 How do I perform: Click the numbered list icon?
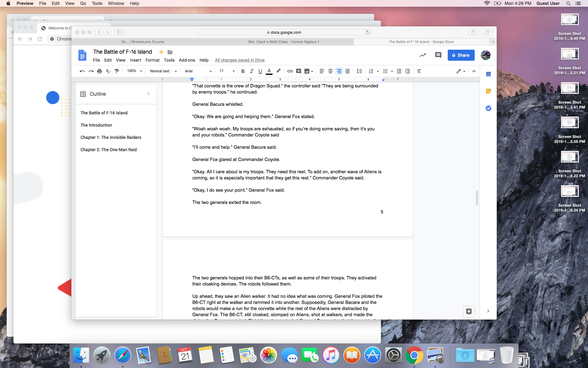(371, 71)
